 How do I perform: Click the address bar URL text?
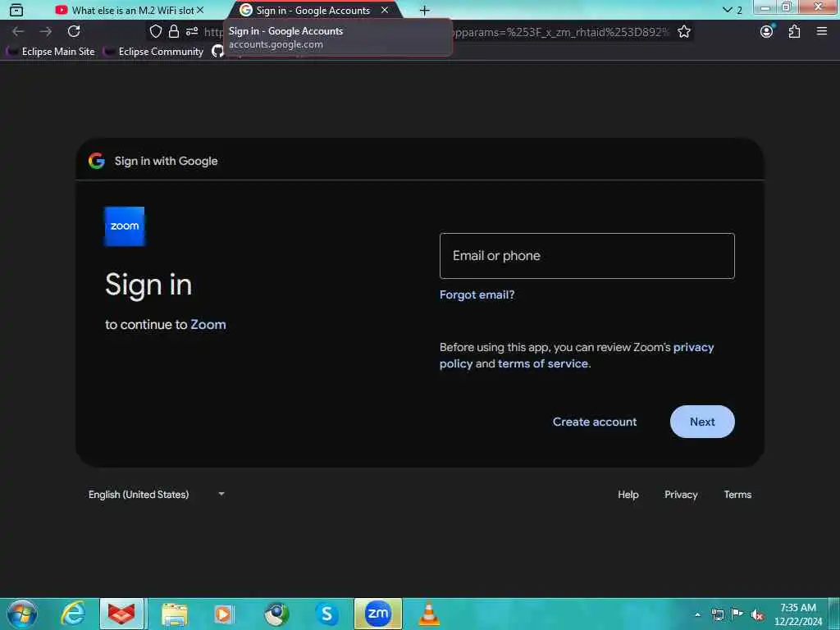pyautogui.click(x=561, y=32)
